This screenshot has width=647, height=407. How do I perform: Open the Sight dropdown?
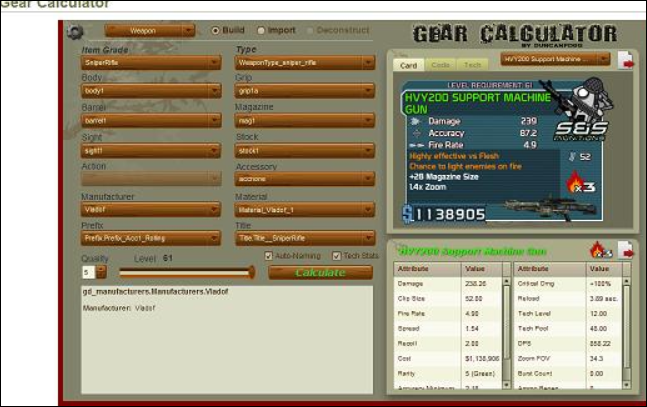click(x=151, y=151)
